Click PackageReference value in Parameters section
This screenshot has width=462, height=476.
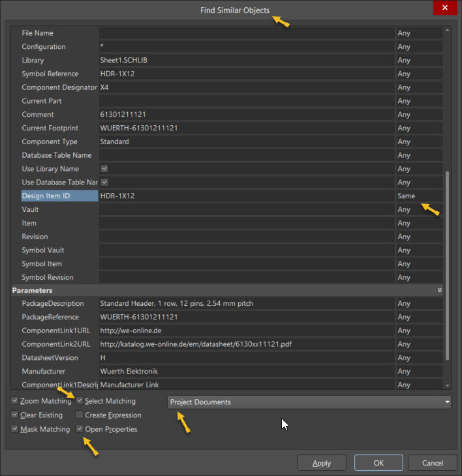click(x=247, y=317)
